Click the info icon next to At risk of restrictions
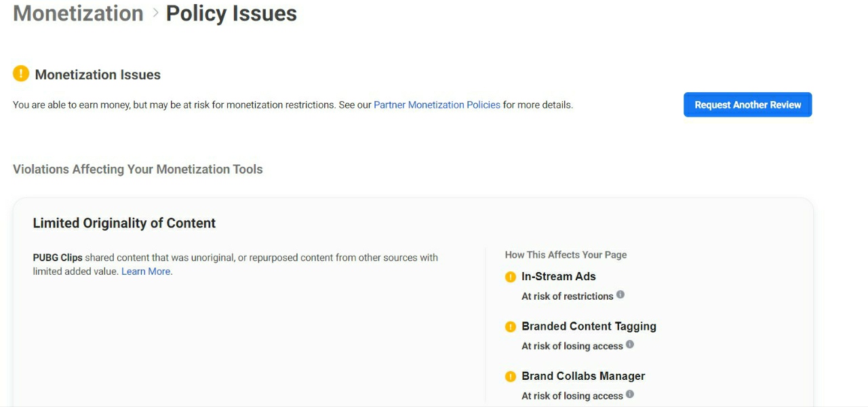 620,295
